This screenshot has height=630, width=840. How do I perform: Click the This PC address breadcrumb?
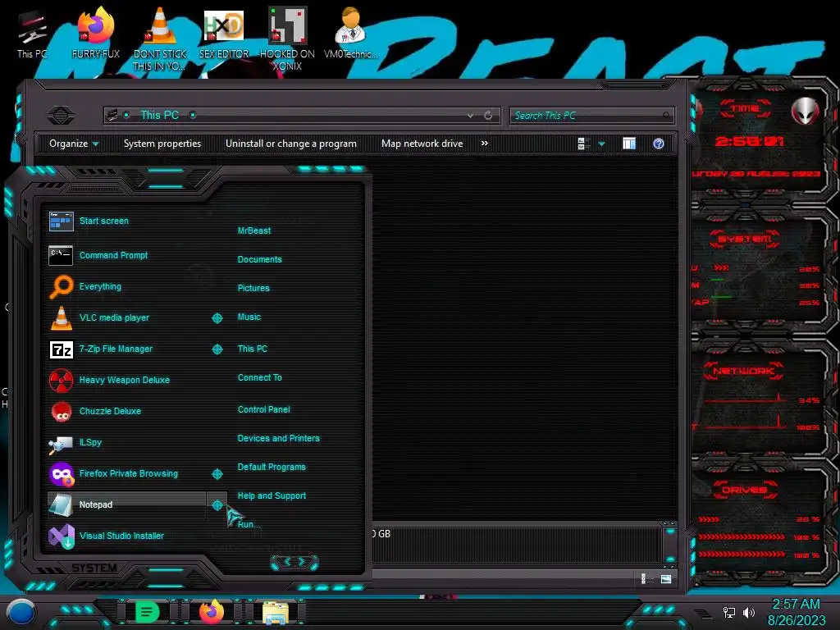coord(160,115)
